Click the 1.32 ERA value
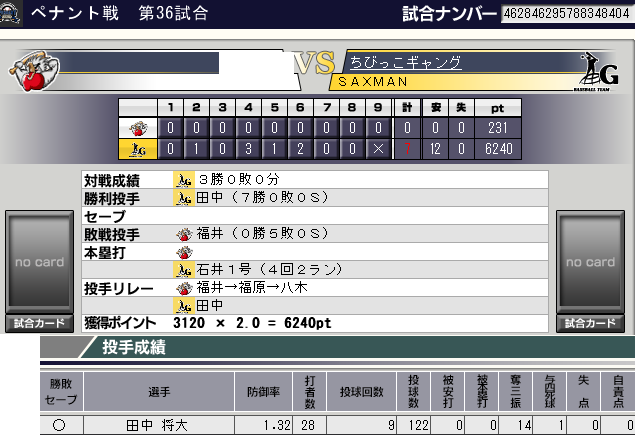 [277, 425]
